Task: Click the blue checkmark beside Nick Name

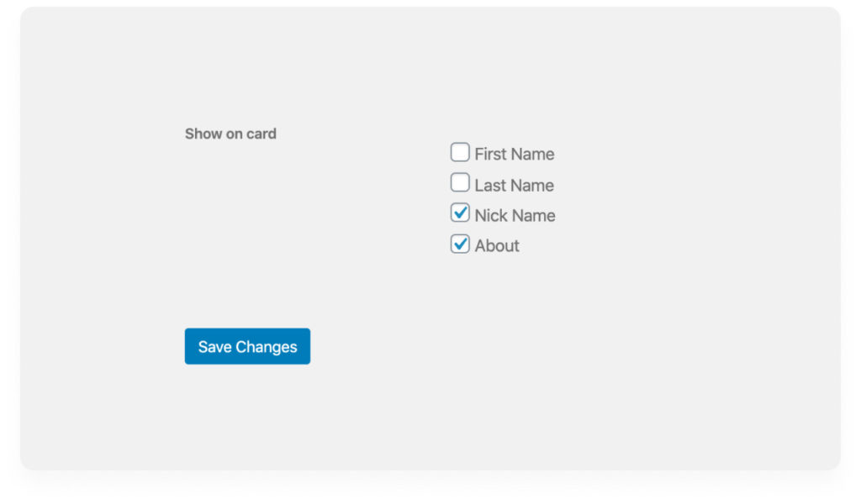Action: (460, 213)
